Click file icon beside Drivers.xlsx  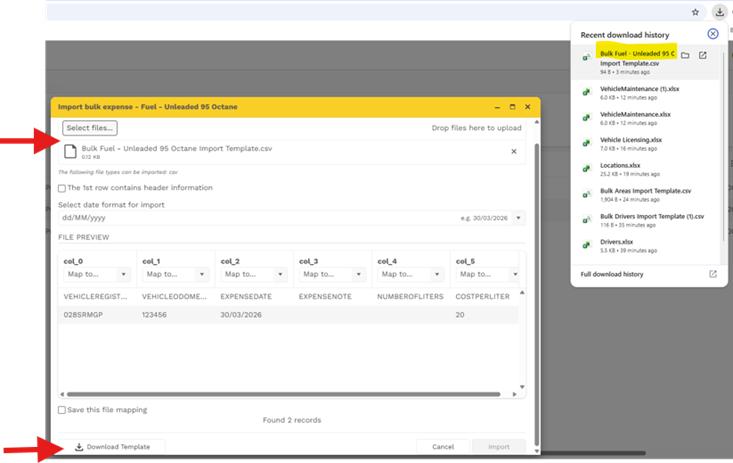coord(586,245)
